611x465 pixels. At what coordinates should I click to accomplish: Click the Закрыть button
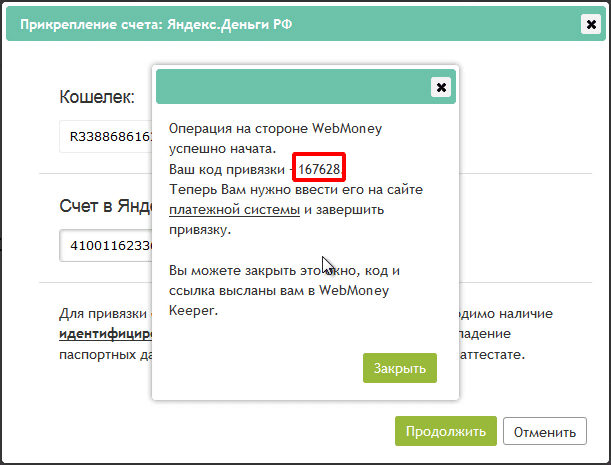tap(400, 368)
